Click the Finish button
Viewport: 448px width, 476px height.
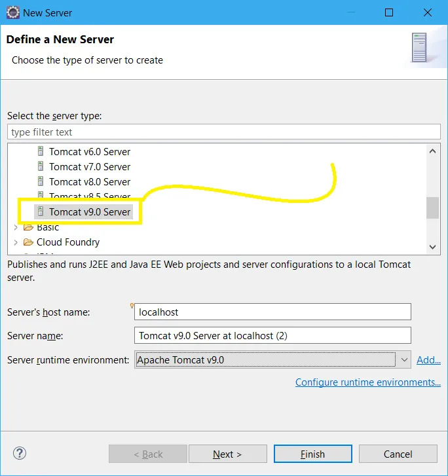click(x=313, y=454)
